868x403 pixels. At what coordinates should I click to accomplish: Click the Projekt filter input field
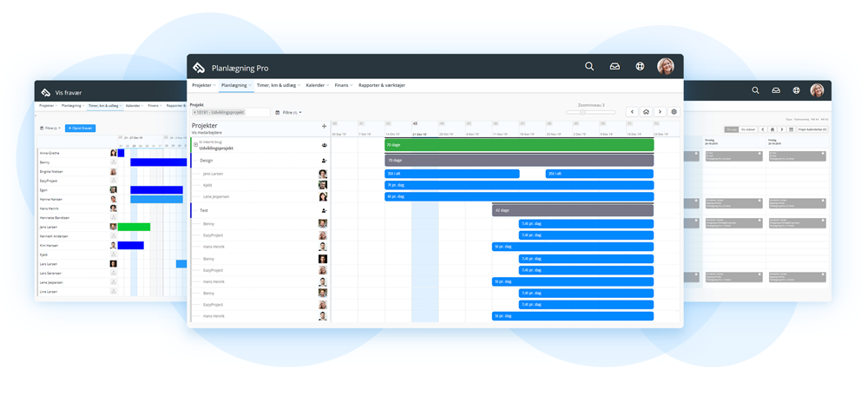(230, 112)
